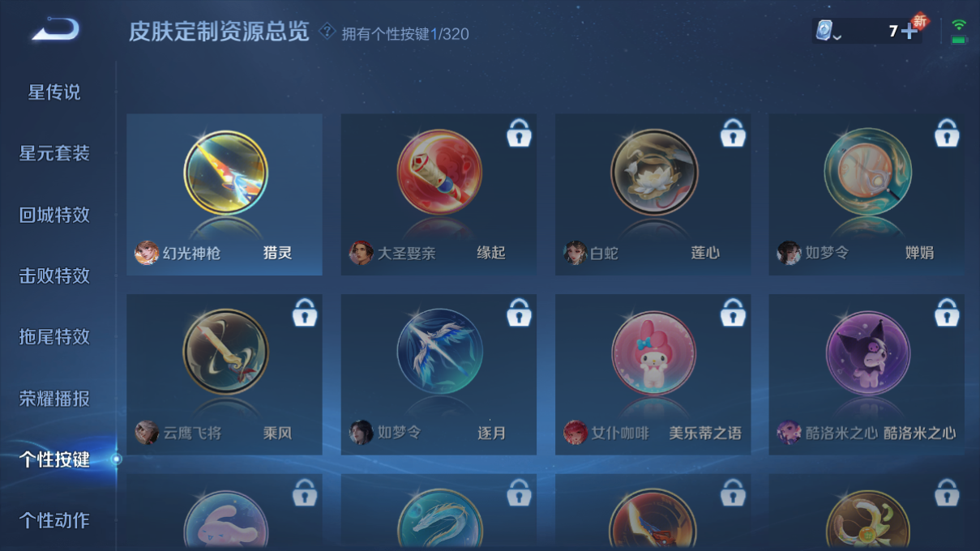Expand the card currency dropdown arrow
This screenshot has height=551, width=980.
point(837,37)
